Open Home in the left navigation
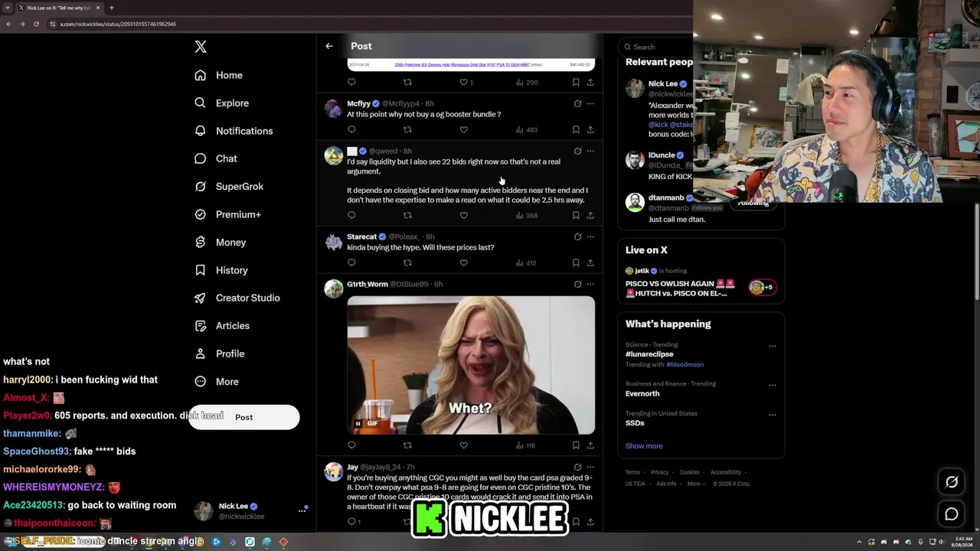The height and width of the screenshot is (551, 980). (x=219, y=75)
